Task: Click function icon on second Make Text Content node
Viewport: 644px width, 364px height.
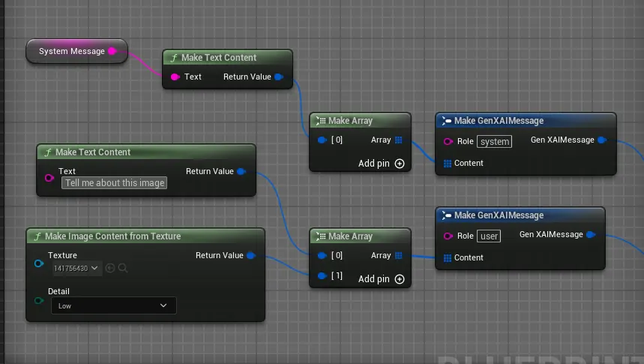Action: pos(48,152)
